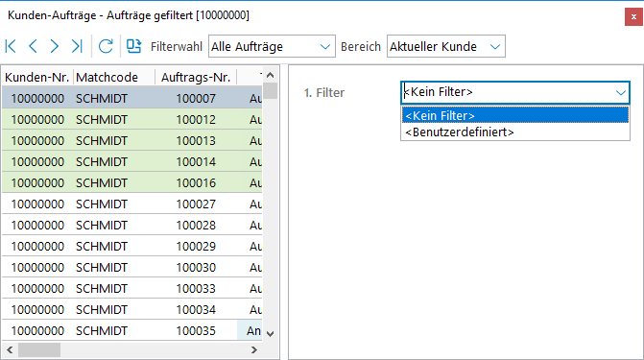Screen dimensions: 644x360
Task: Select order row 100012
Action: click(131, 120)
